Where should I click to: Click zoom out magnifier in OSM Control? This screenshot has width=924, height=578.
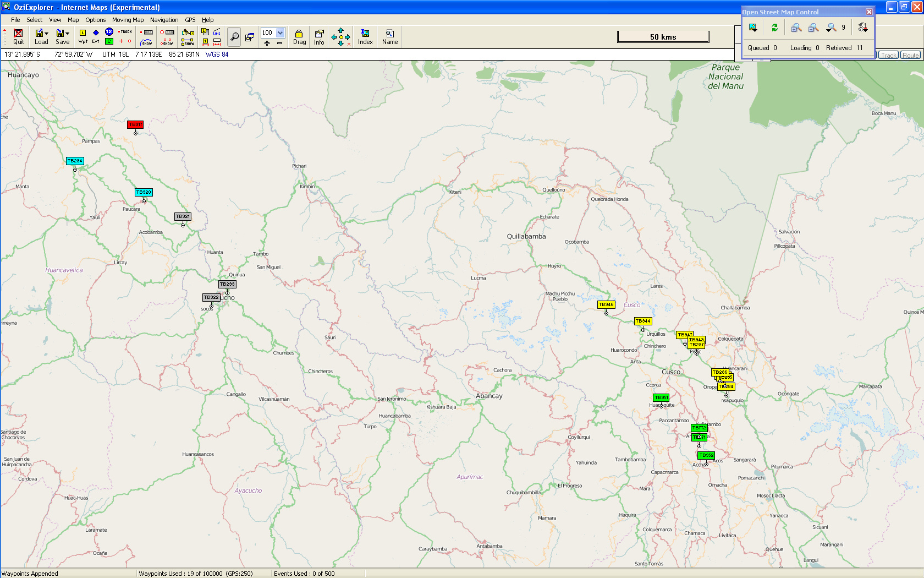[x=813, y=28]
